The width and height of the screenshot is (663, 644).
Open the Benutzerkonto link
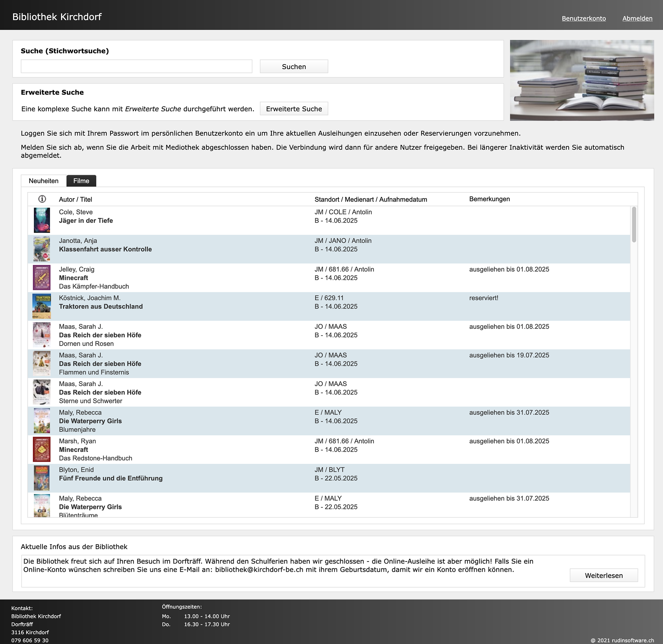coord(584,18)
